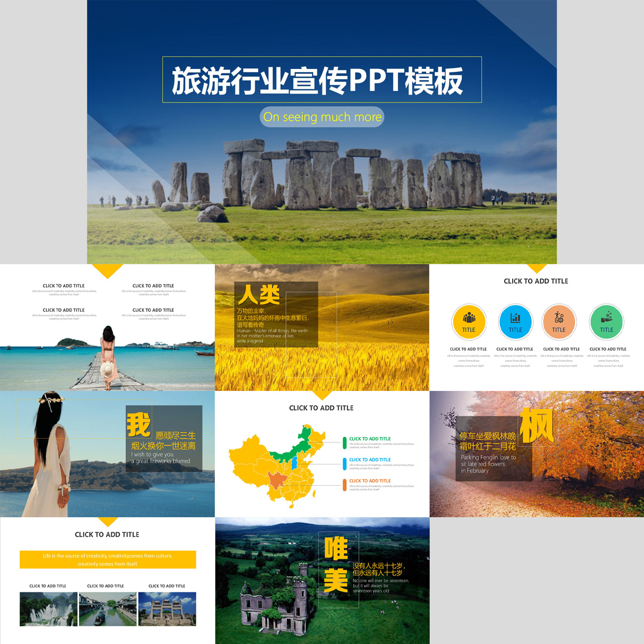Open the 'On seeing much more' banner
The width and height of the screenshot is (644, 644).
coord(322,117)
